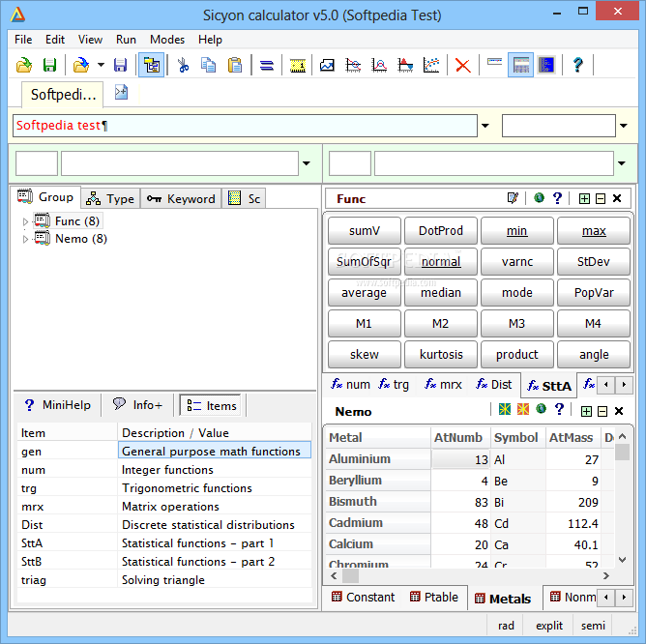Click the help question mark in Func panel
The image size is (646, 644).
557,198
